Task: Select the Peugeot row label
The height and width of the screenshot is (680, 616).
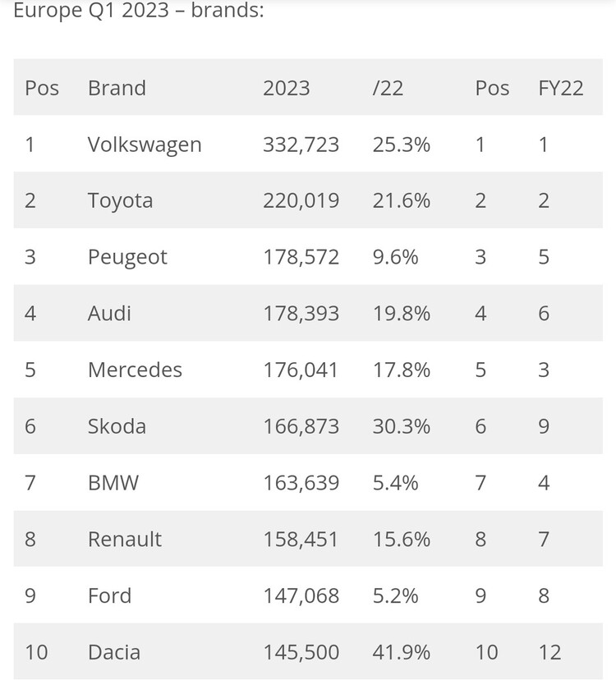Action: coord(127,258)
